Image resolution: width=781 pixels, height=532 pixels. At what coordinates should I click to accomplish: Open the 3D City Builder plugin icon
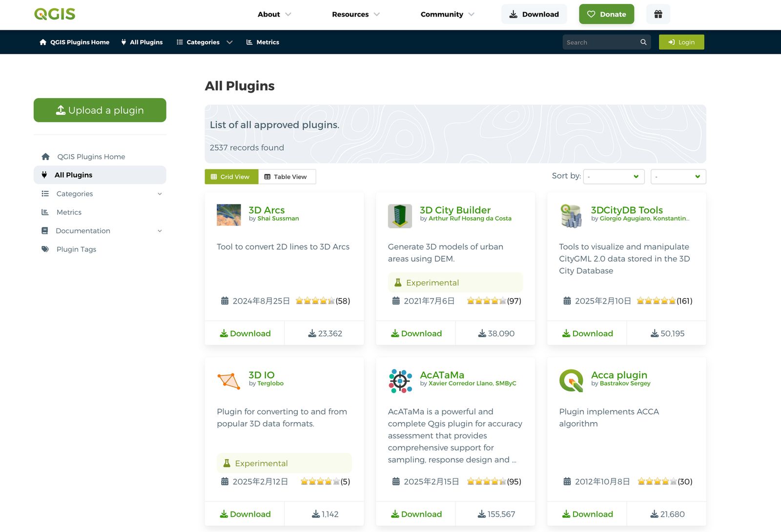pyautogui.click(x=400, y=216)
